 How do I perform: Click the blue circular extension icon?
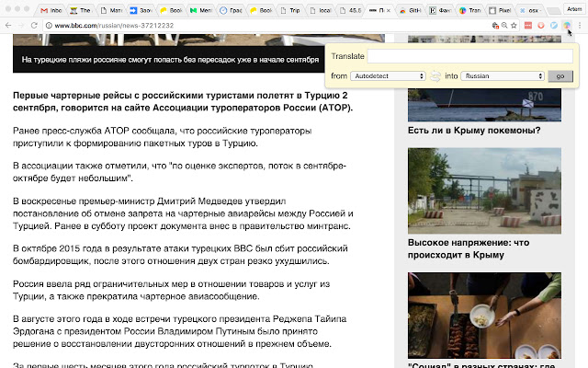(553, 27)
